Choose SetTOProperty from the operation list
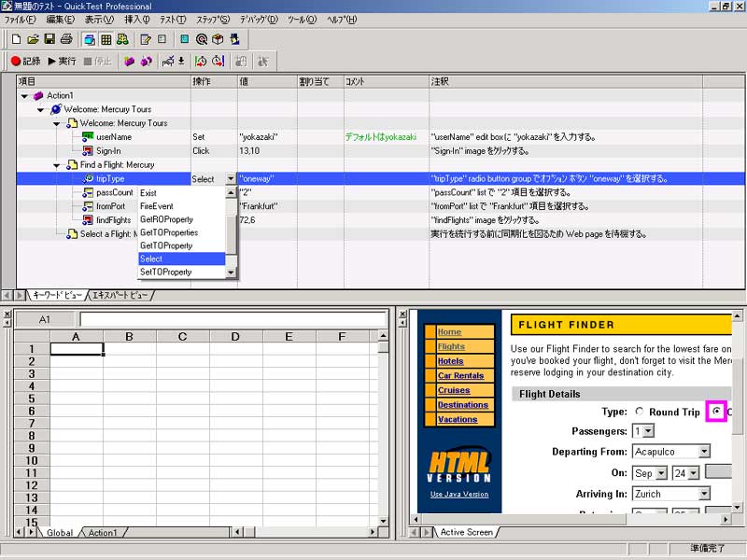The height and width of the screenshot is (560, 747). pos(181,272)
